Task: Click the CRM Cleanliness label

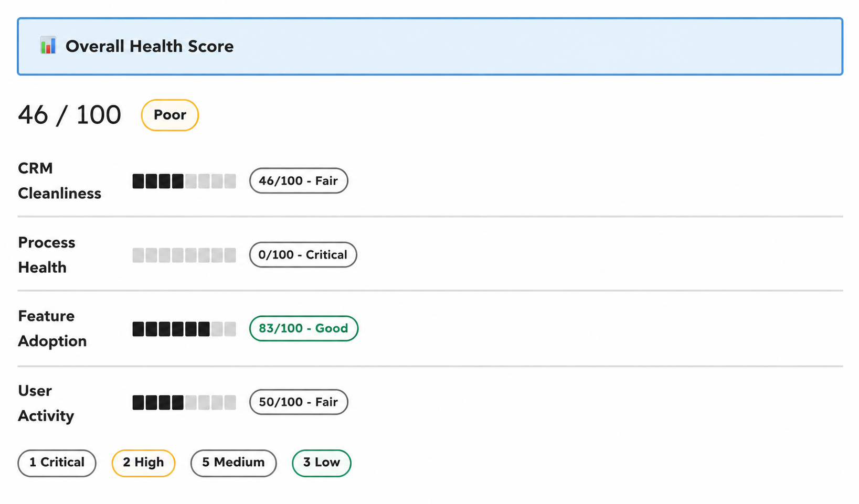Action: pos(59,180)
